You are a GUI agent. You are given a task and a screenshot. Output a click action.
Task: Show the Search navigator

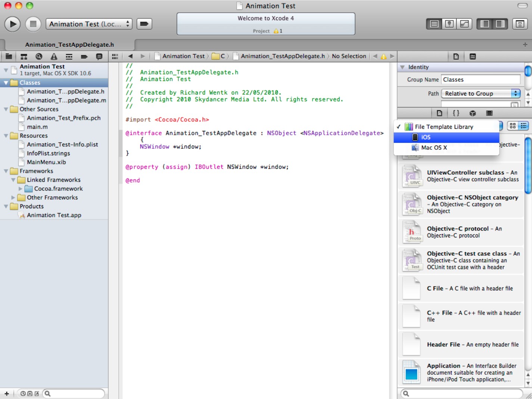point(39,56)
